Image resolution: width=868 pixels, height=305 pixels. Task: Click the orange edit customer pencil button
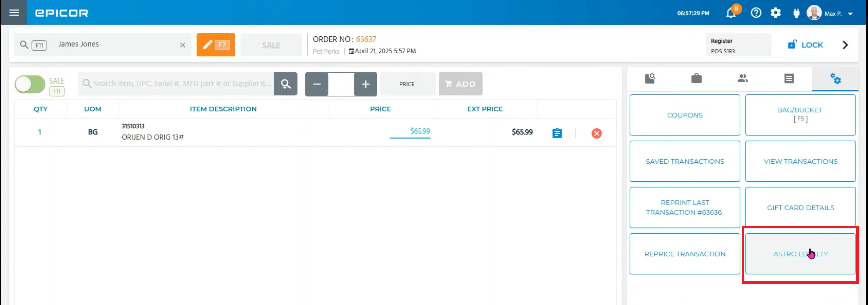coord(216,45)
